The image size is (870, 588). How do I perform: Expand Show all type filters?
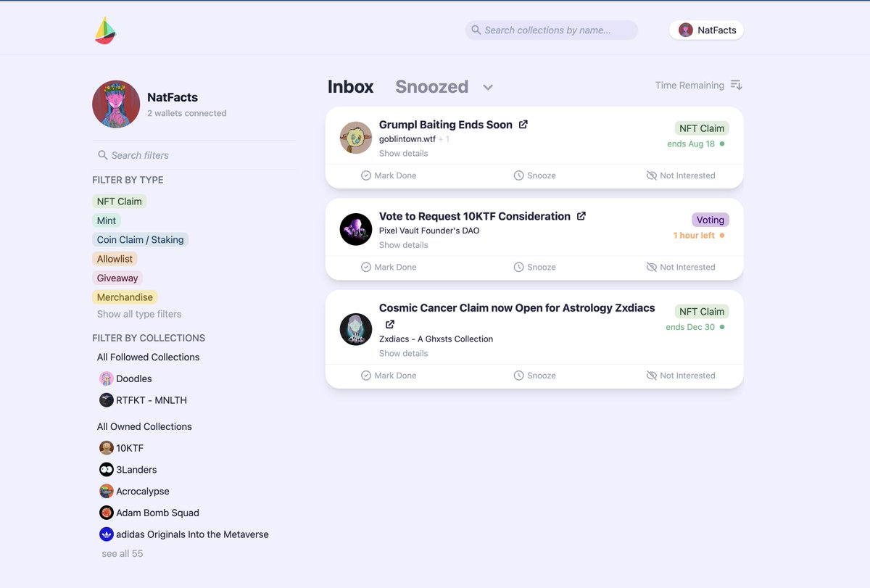(139, 314)
